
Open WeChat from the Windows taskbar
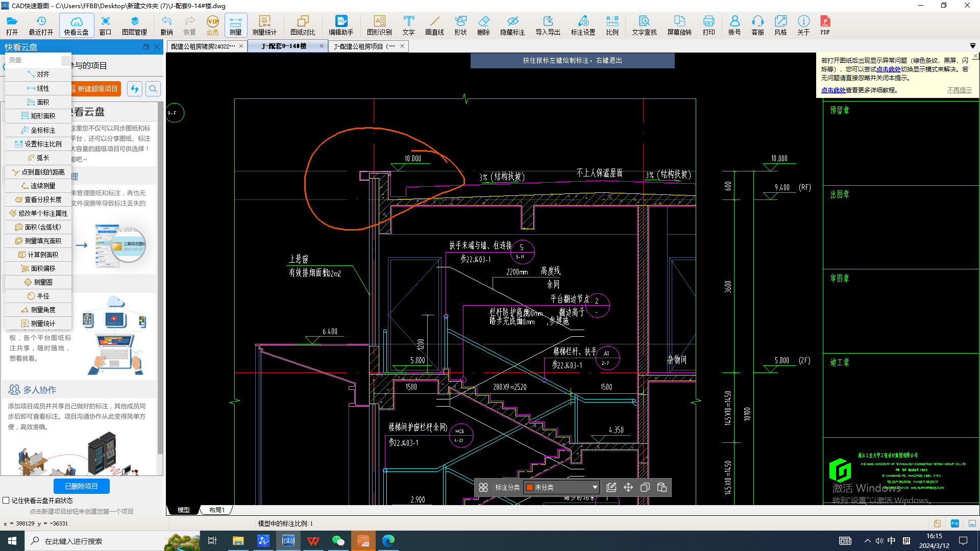point(338,541)
